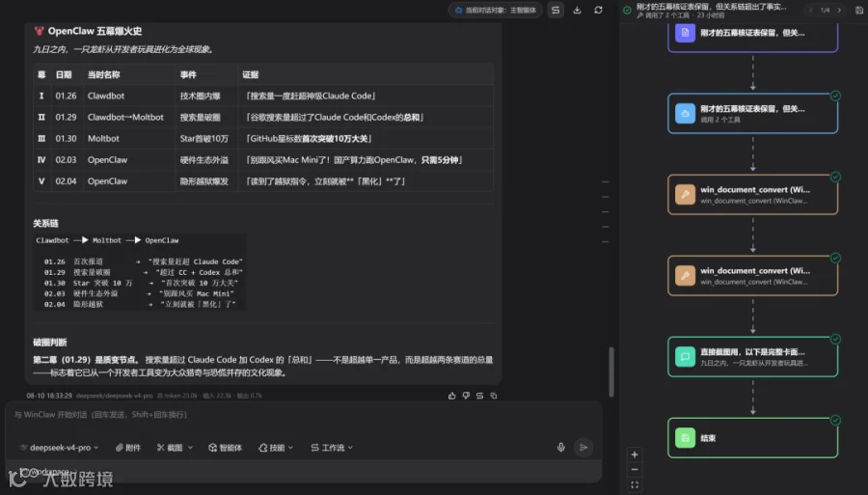Select the first win_document_convert node card

tap(753, 194)
